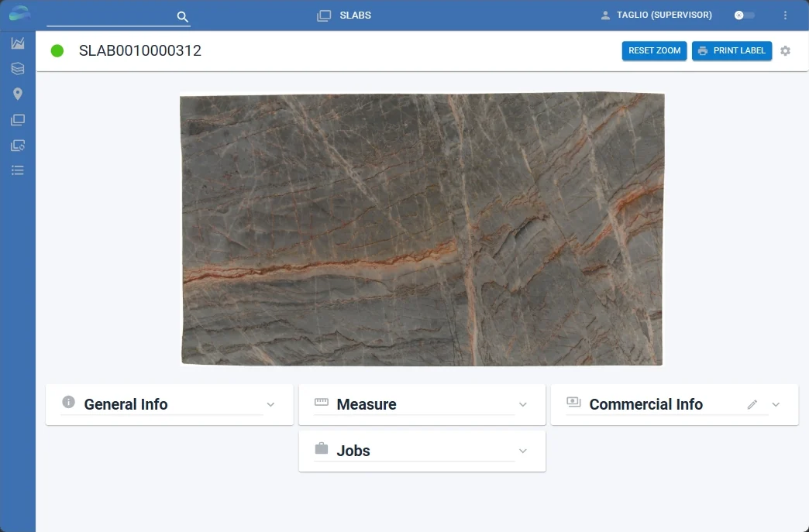The width and height of the screenshot is (809, 532).
Task: Click the app logo in the top corner
Action: pyautogui.click(x=19, y=13)
